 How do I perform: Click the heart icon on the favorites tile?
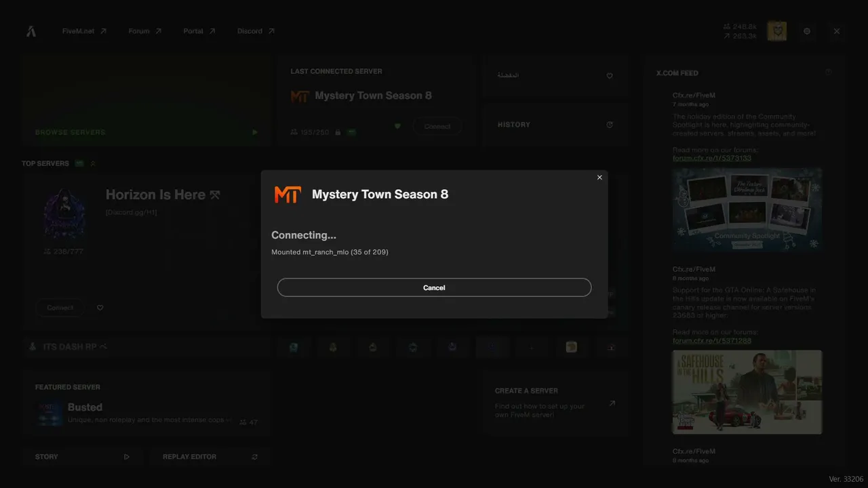pos(610,76)
